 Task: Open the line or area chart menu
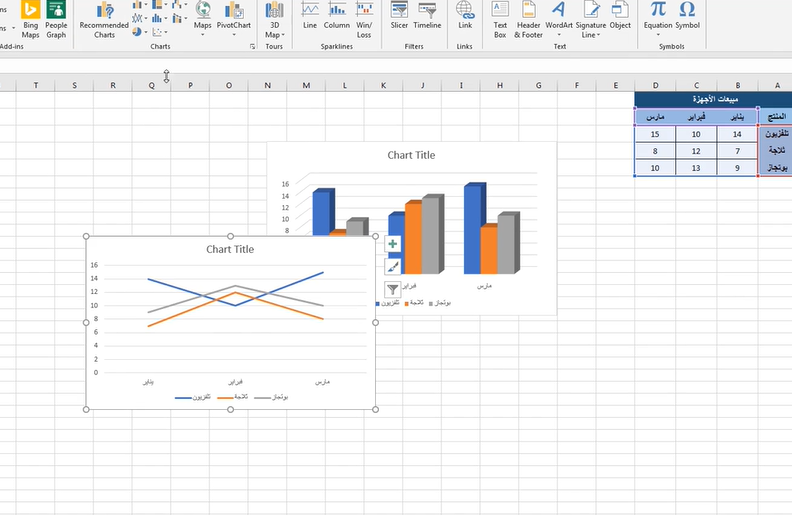tap(139, 19)
